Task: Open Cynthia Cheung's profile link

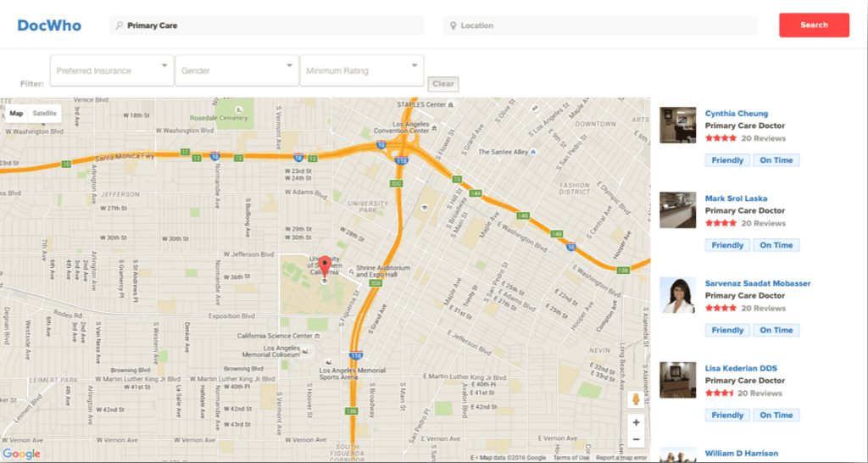Action: 737,114
